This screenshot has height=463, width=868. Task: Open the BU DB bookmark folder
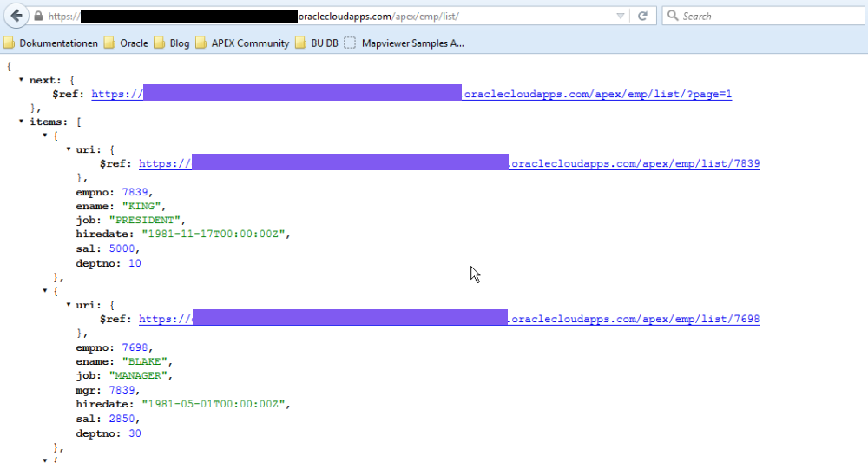pyautogui.click(x=317, y=43)
